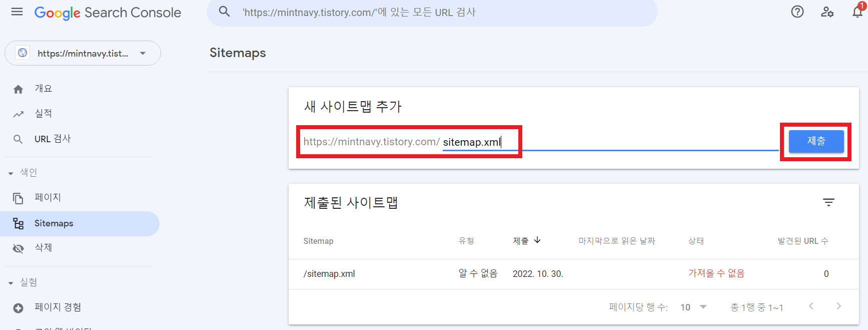868x330 pixels.
Task: Open the filter icon for submitted sitemaps
Action: (x=828, y=202)
